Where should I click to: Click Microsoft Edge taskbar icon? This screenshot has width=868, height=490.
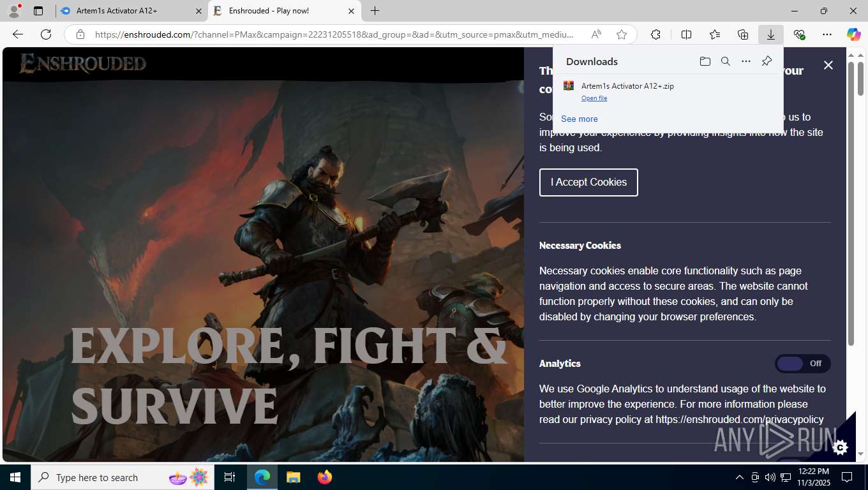point(262,477)
